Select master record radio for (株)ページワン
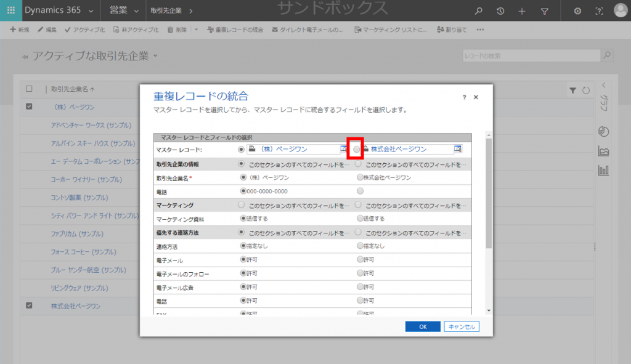 tap(241, 149)
